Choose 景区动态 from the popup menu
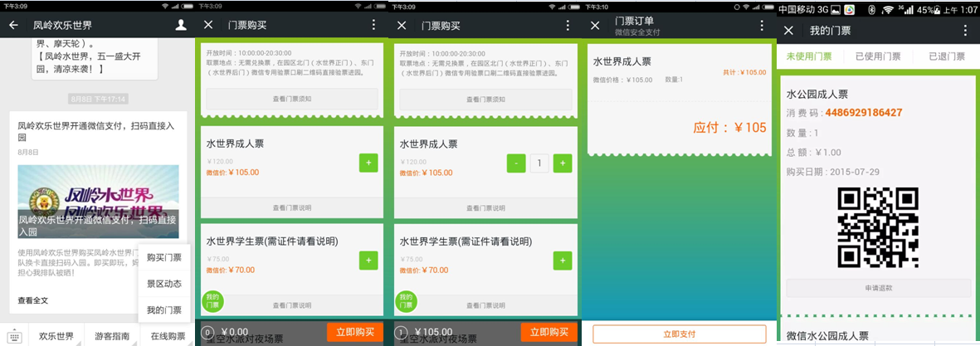Screen dimensions: 980x346 164,284
